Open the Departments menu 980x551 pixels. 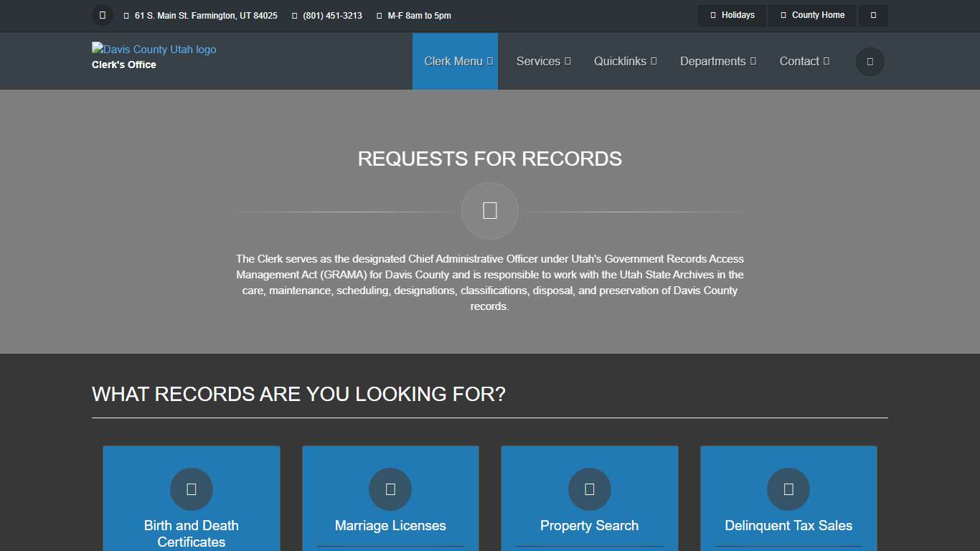(x=717, y=62)
